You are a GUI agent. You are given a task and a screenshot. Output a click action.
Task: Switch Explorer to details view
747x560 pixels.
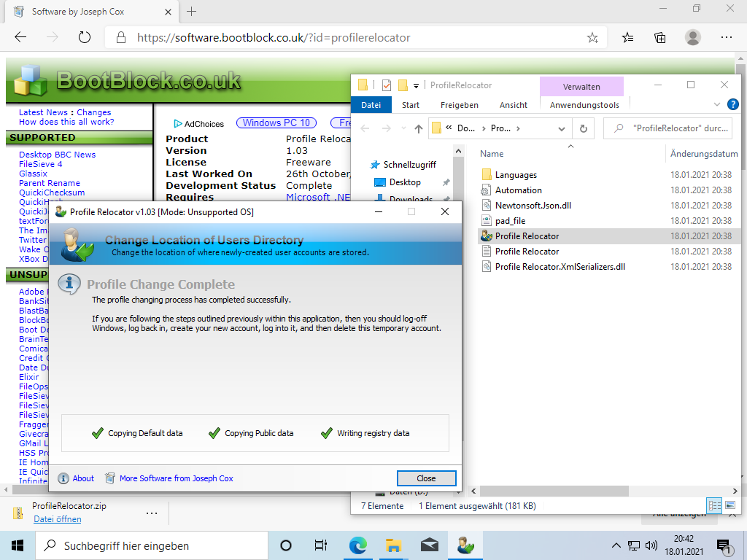715,505
